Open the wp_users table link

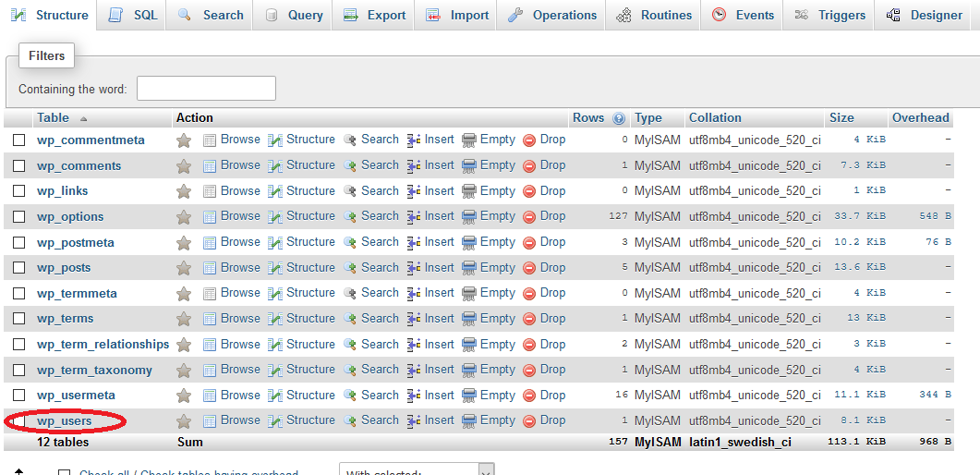coord(65,421)
